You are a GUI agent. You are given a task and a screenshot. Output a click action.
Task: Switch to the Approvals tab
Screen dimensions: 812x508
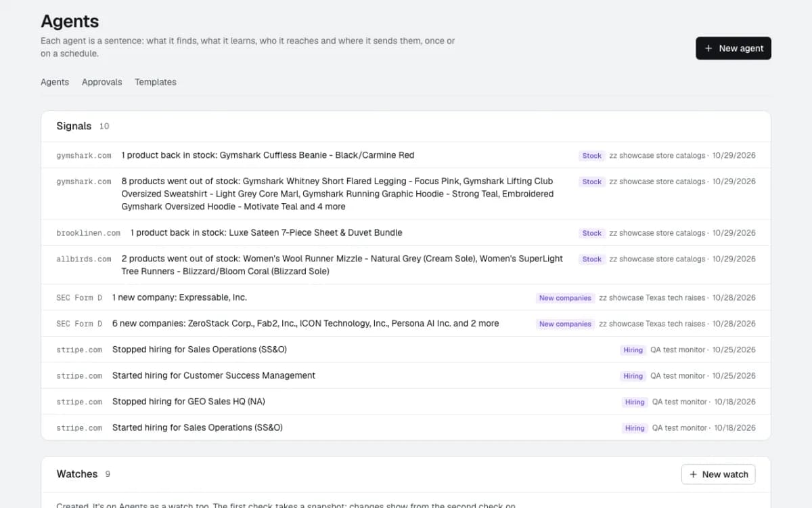(102, 82)
